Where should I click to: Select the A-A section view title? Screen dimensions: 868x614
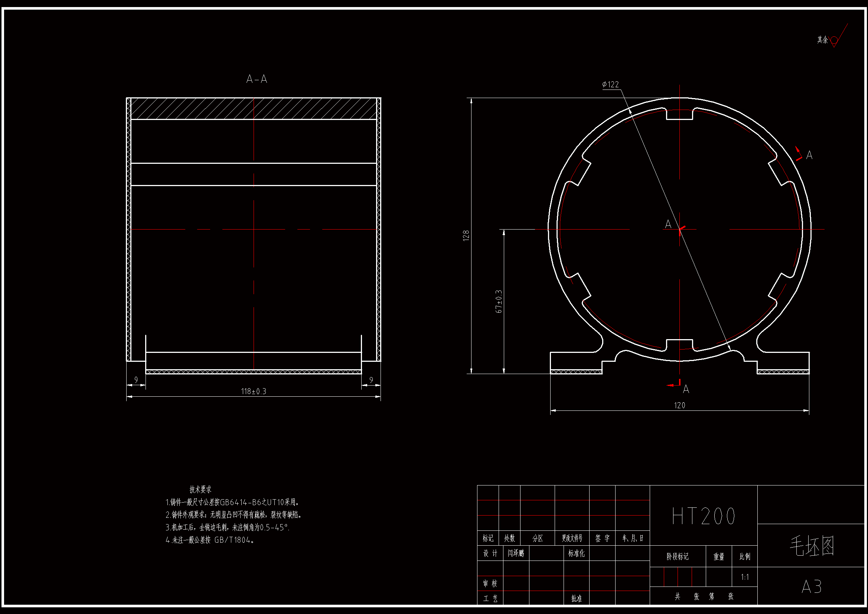point(257,79)
